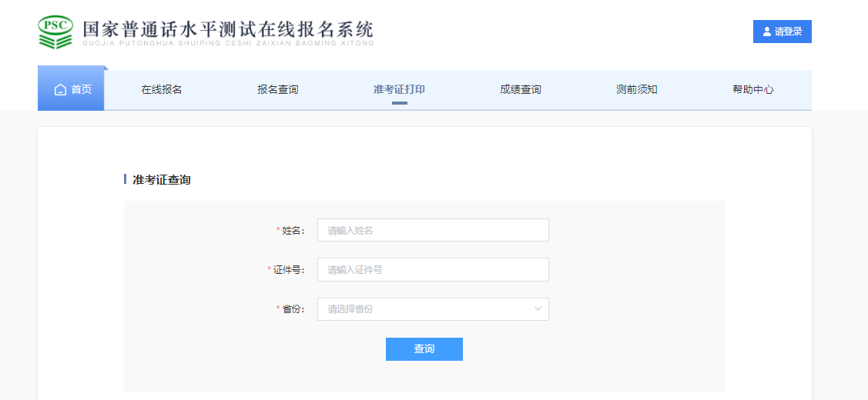Open the 测前须知 menu item

tap(637, 90)
